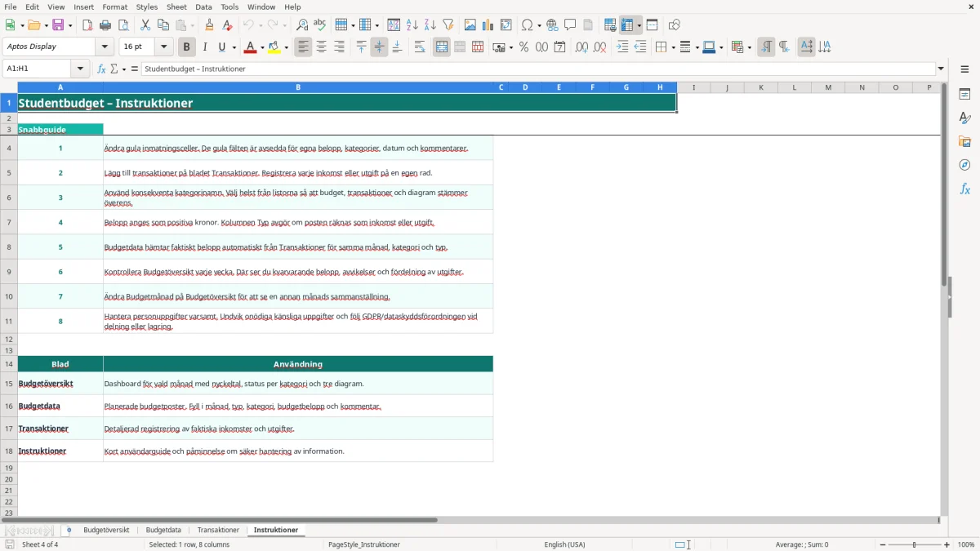The height and width of the screenshot is (551, 980).
Task: Open the Styles menu
Action: [x=147, y=7]
